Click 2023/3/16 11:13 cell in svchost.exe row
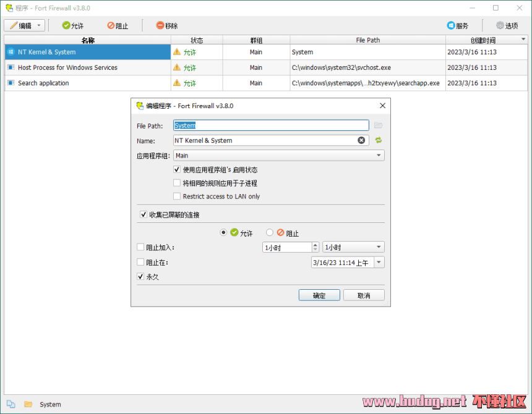 pyautogui.click(x=487, y=67)
